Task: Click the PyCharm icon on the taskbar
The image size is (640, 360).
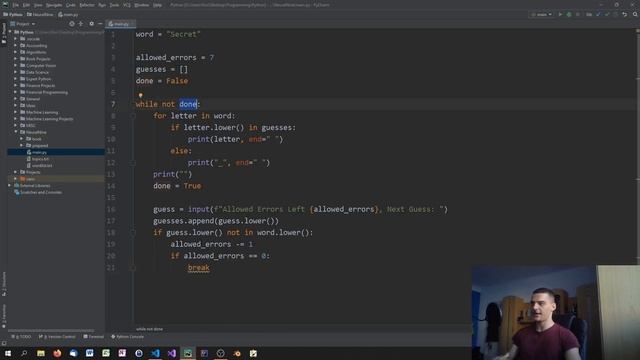Action: [x=188, y=353]
